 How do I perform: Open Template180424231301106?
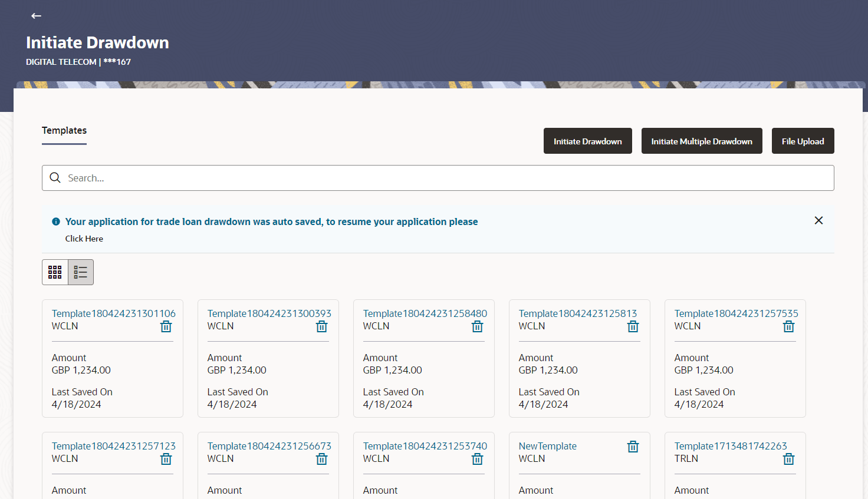[114, 313]
